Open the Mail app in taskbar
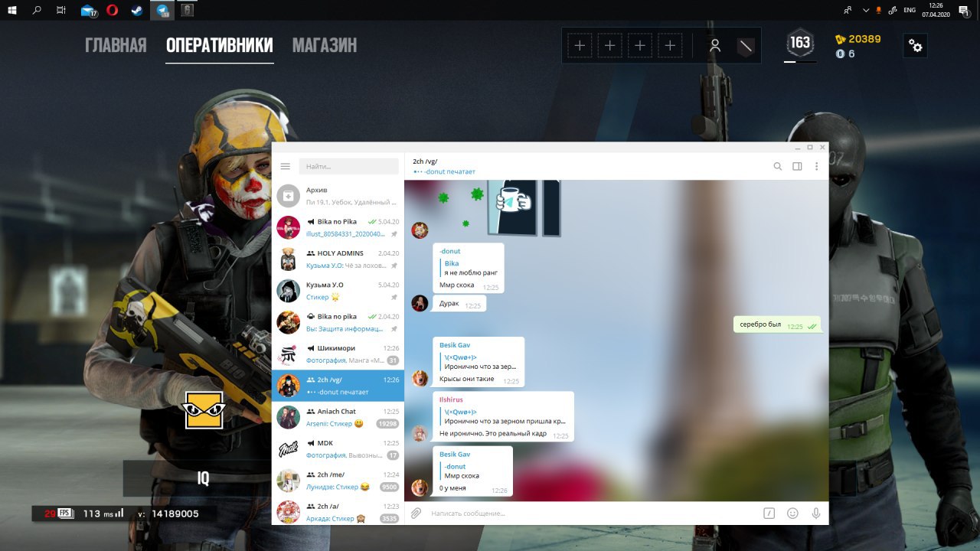This screenshot has width=980, height=551. coord(89,10)
